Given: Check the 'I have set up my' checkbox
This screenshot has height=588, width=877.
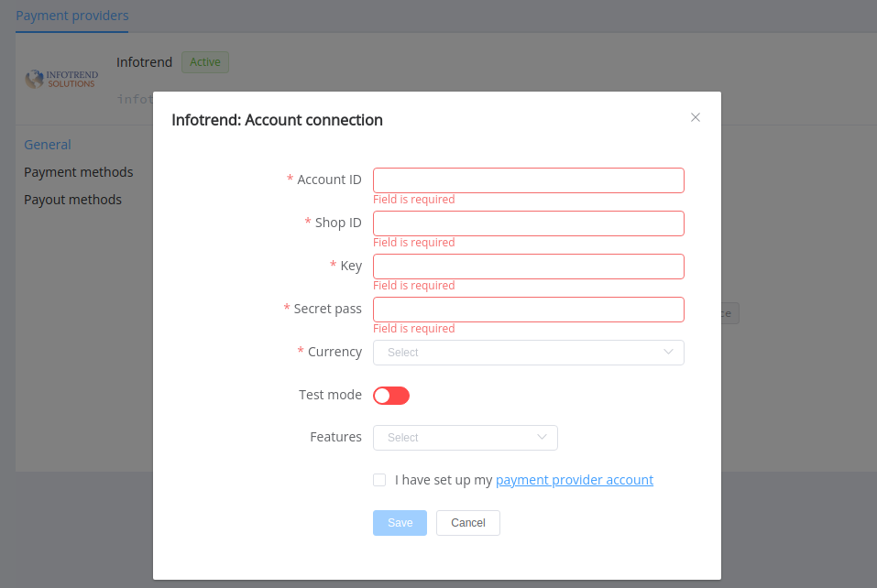Looking at the screenshot, I should (x=379, y=480).
